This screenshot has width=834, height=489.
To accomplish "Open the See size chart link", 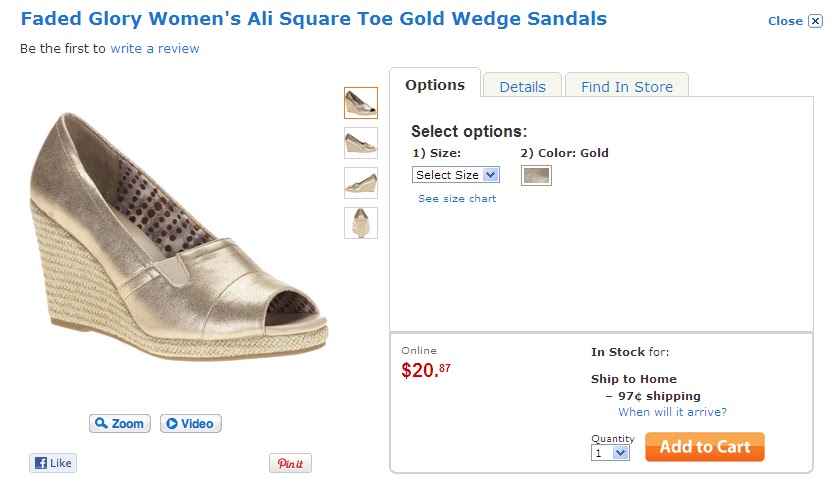I will (457, 198).
